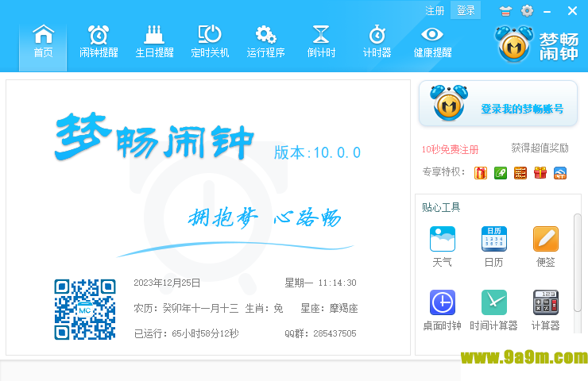Click the 星期一 11:14:30 time text
Image resolution: width=588 pixels, height=381 pixels.
click(321, 283)
